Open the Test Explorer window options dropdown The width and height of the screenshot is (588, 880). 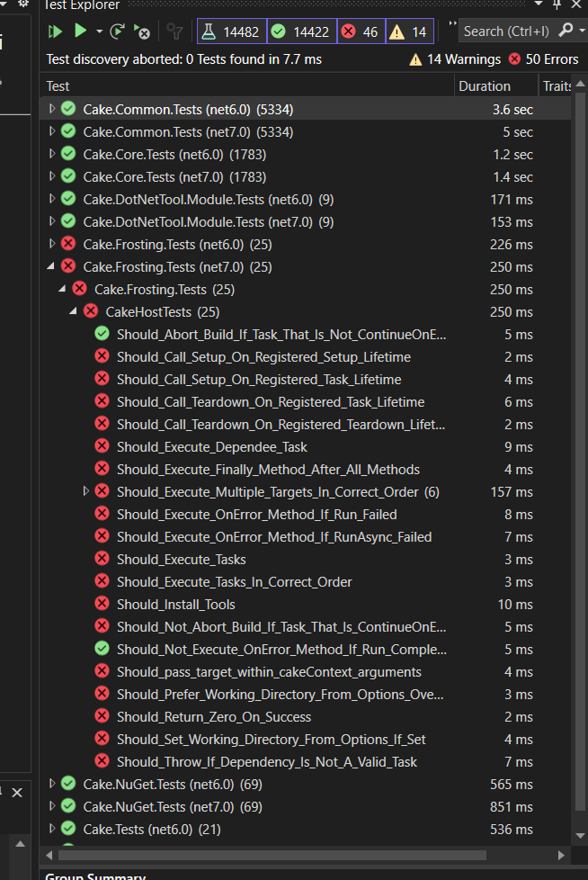(539, 4)
